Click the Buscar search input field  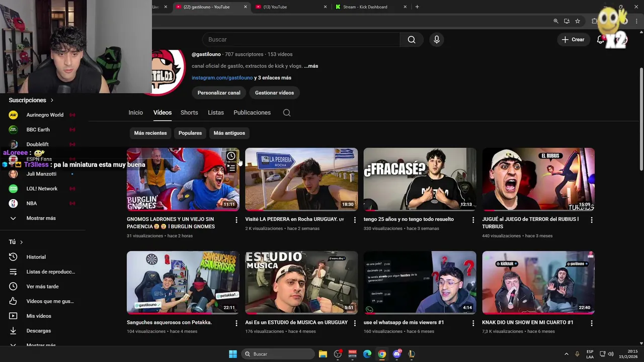(301, 40)
